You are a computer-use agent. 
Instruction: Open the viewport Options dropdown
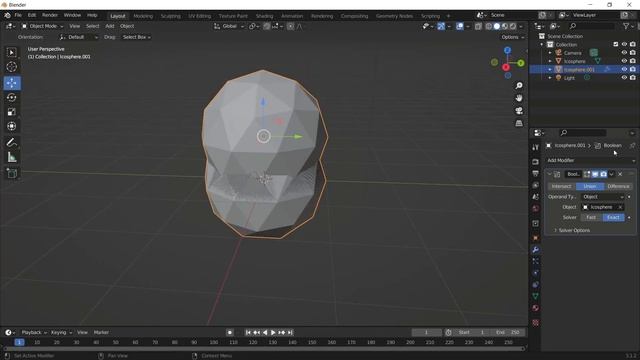click(x=512, y=37)
